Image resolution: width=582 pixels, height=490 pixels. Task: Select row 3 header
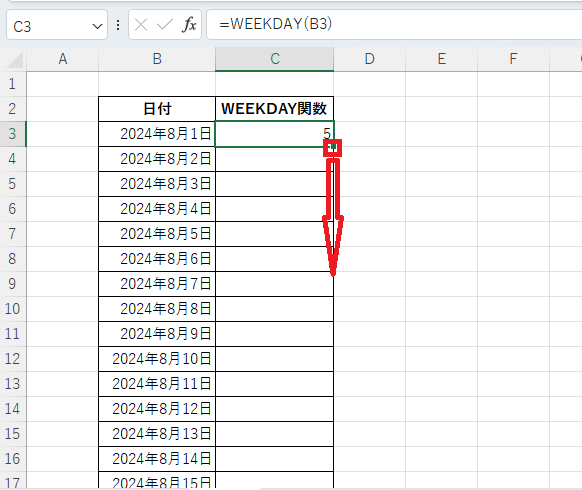click(13, 134)
